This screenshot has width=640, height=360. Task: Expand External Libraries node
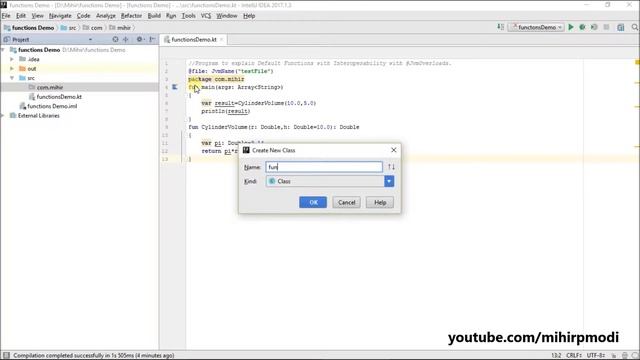point(3,116)
